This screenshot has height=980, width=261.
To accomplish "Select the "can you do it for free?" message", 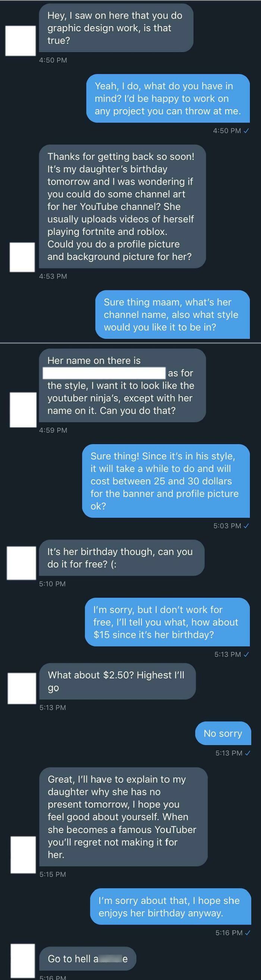I will [x=122, y=558].
